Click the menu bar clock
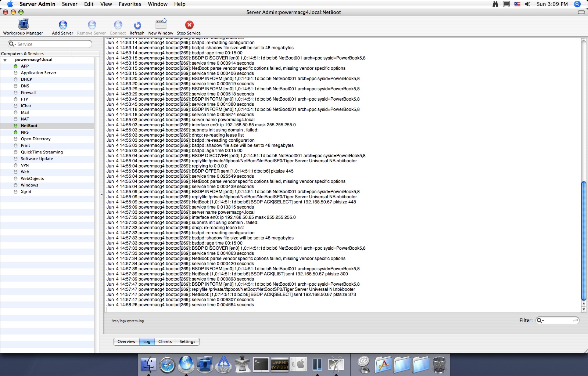This screenshot has width=588, height=376. pyautogui.click(x=552, y=4)
